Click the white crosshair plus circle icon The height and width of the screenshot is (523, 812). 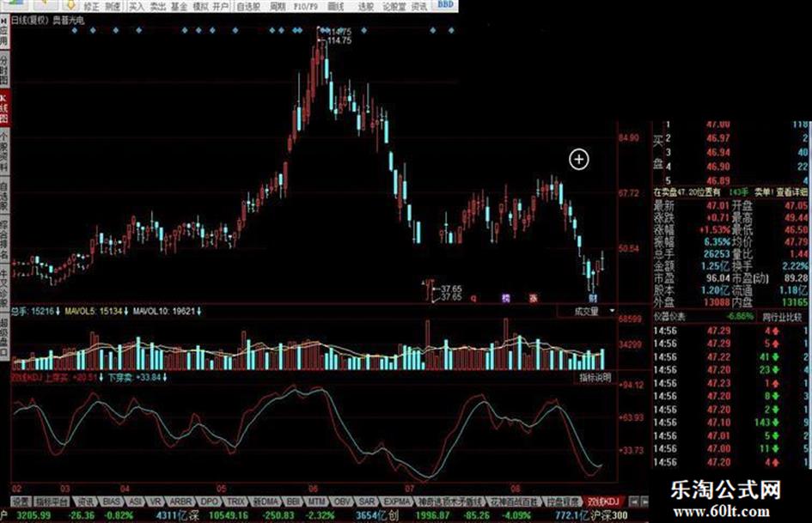coord(579,159)
